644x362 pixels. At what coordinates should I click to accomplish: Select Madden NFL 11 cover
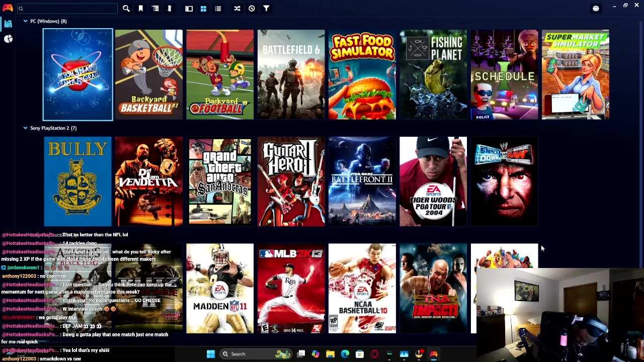pos(220,289)
